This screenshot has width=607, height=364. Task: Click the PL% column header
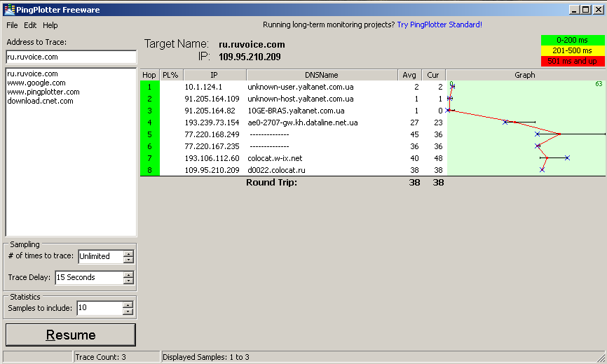pos(171,75)
